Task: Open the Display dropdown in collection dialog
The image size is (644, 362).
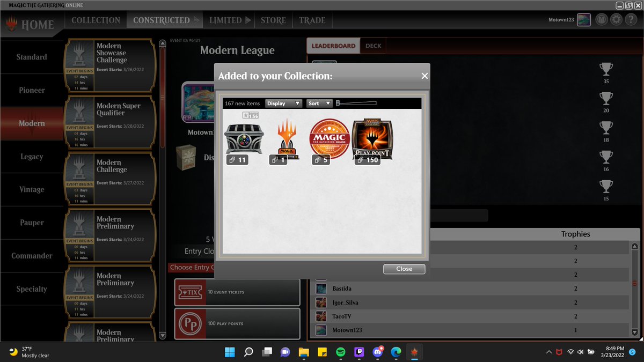Action: point(284,104)
